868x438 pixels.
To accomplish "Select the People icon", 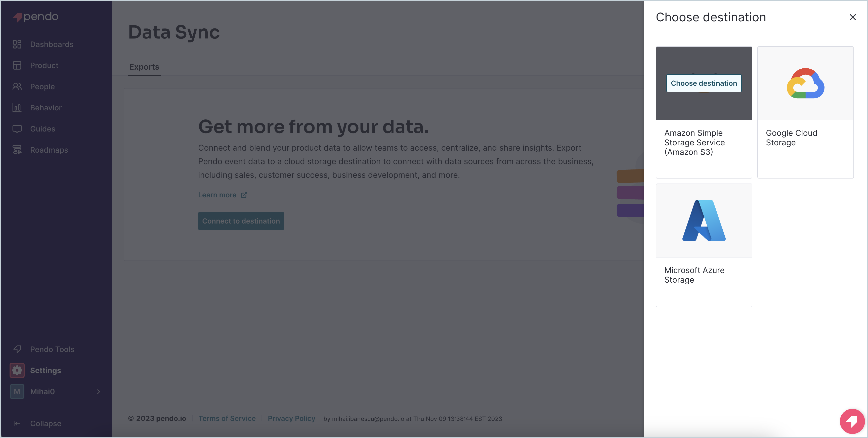I will coord(17,86).
